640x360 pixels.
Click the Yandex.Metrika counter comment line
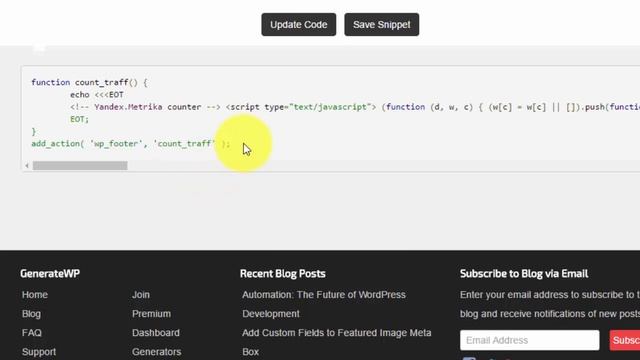pyautogui.click(x=355, y=107)
